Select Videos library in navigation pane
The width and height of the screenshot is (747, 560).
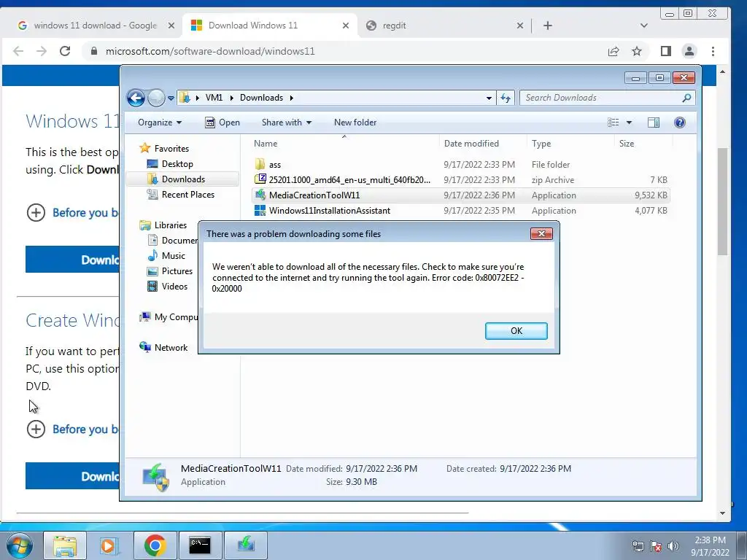click(x=168, y=286)
